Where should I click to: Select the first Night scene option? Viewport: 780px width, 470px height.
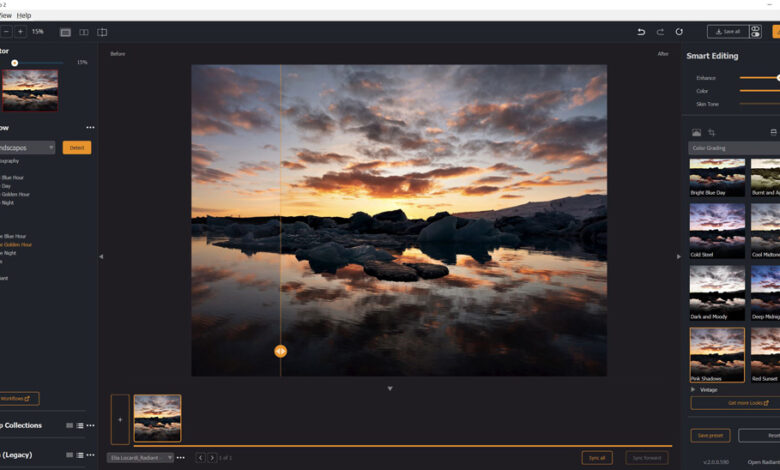point(7,203)
